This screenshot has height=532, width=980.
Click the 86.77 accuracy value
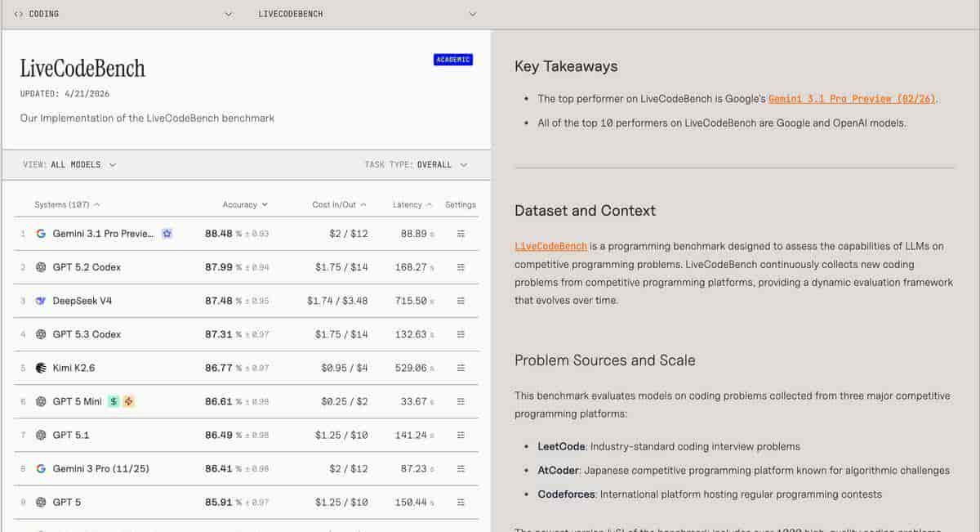(x=219, y=368)
